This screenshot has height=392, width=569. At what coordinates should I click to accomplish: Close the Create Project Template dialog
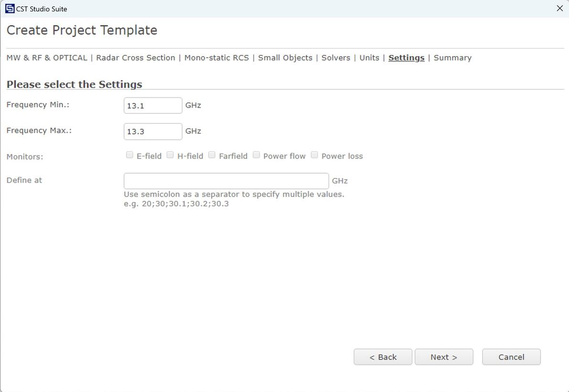559,9
